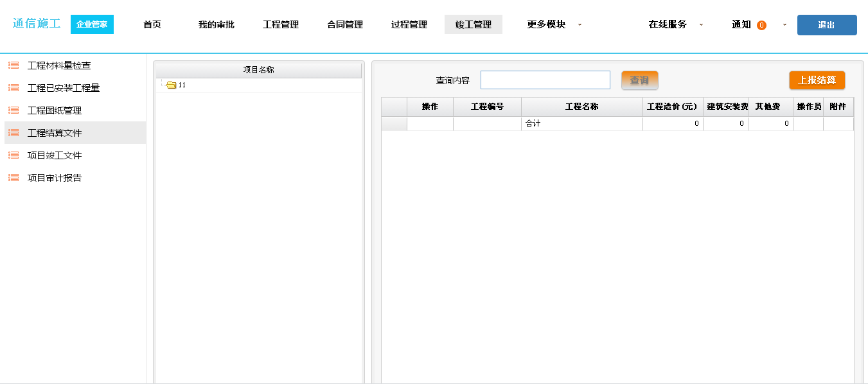Click the list icon beside 项目审计报告

(x=13, y=178)
